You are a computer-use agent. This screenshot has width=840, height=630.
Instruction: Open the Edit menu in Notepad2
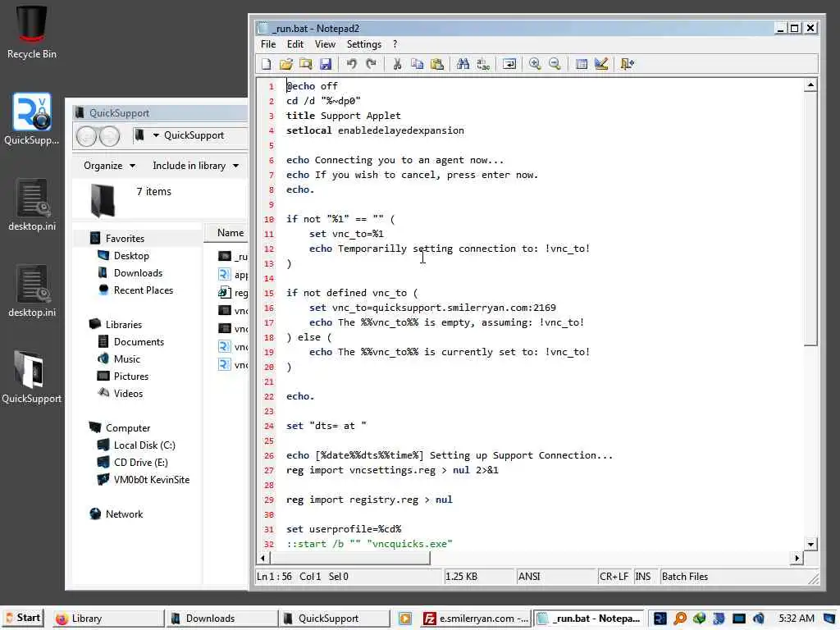pyautogui.click(x=294, y=44)
